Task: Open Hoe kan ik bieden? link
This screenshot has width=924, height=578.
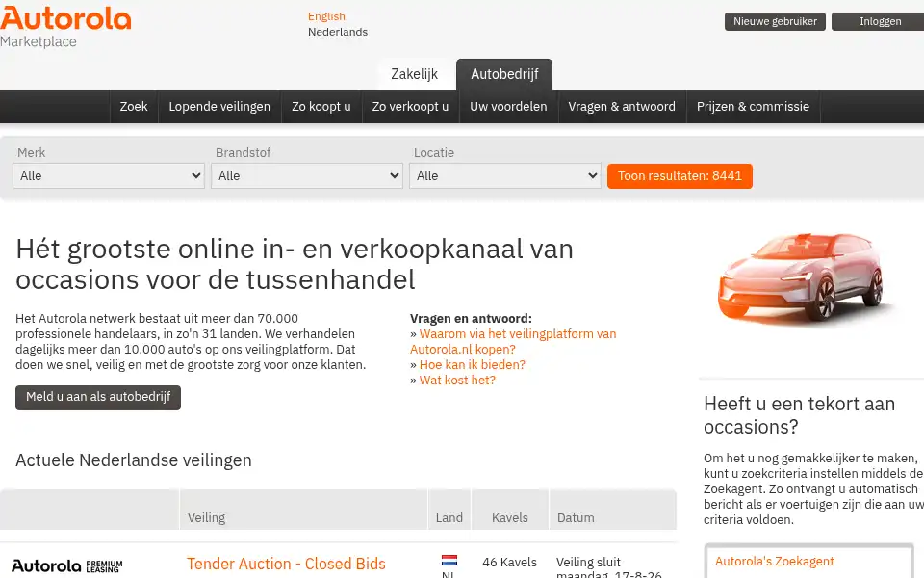Action: pos(472,364)
